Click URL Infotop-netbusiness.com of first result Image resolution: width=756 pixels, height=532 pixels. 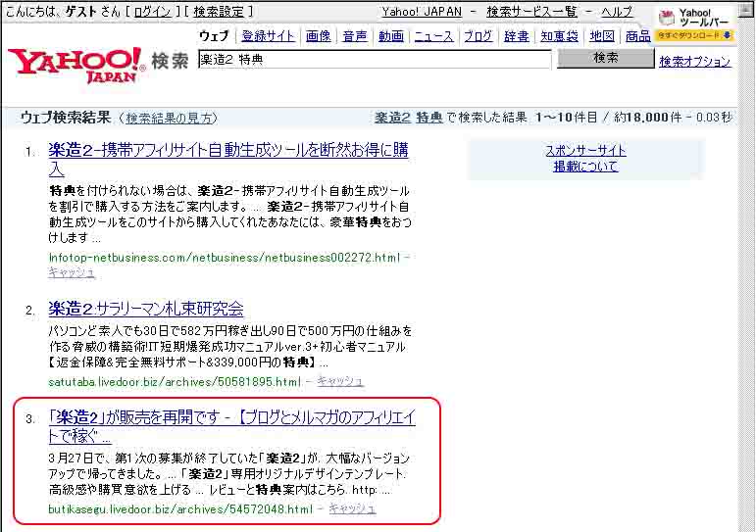[225, 258]
